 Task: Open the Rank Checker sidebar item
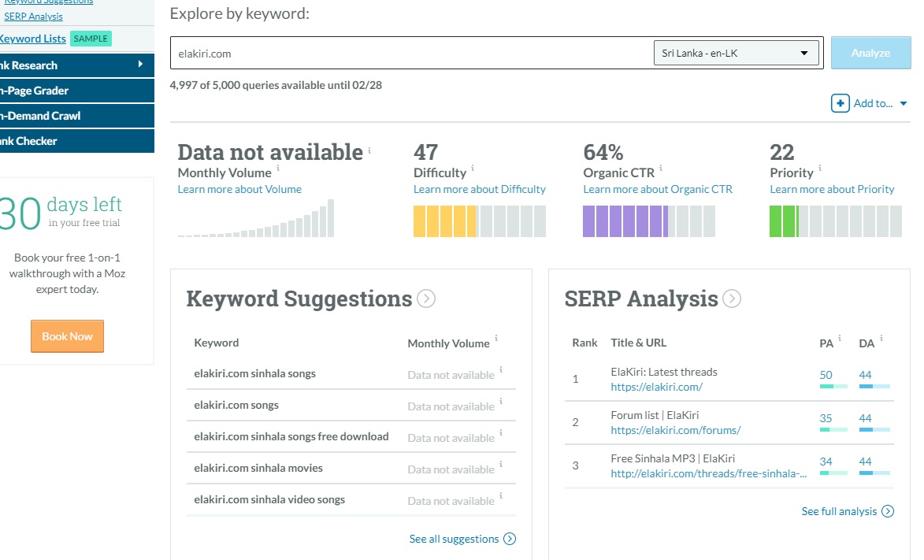tap(76, 142)
